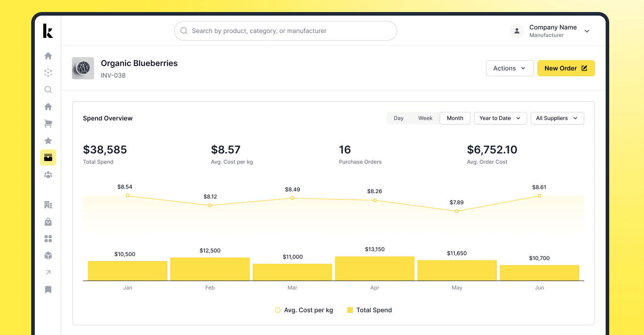644x335 pixels.
Task: Click the shopping cart icon in sidebar
Action: (x=48, y=124)
